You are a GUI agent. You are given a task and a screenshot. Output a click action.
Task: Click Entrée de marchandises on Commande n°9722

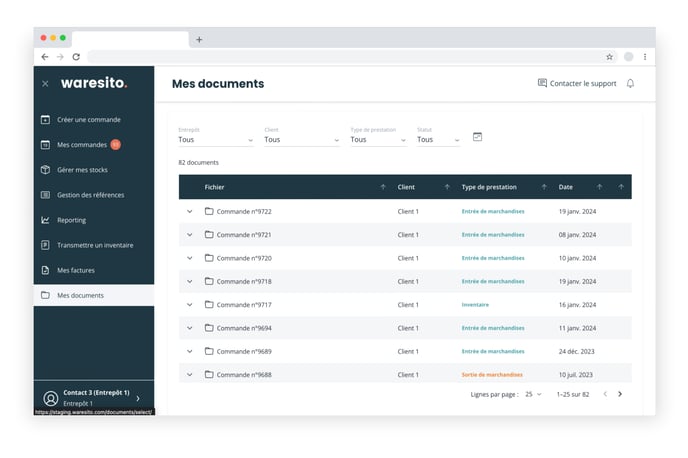pyautogui.click(x=493, y=211)
